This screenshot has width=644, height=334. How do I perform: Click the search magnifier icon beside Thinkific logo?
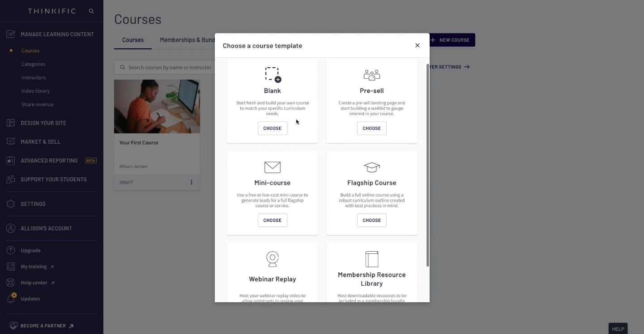(x=91, y=11)
